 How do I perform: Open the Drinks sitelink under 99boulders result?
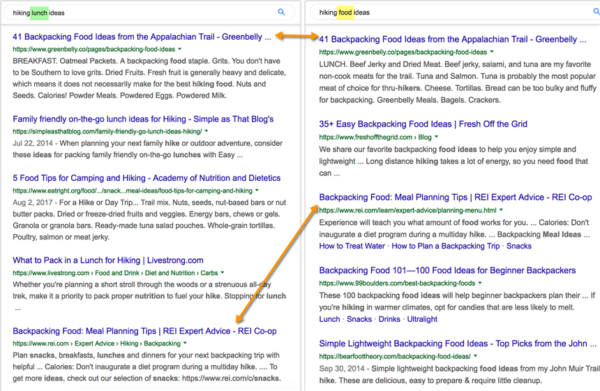coord(389,319)
